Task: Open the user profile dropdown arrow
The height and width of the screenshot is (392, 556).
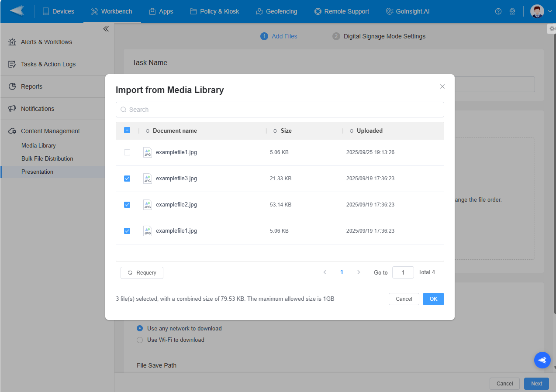Action: pyautogui.click(x=549, y=11)
